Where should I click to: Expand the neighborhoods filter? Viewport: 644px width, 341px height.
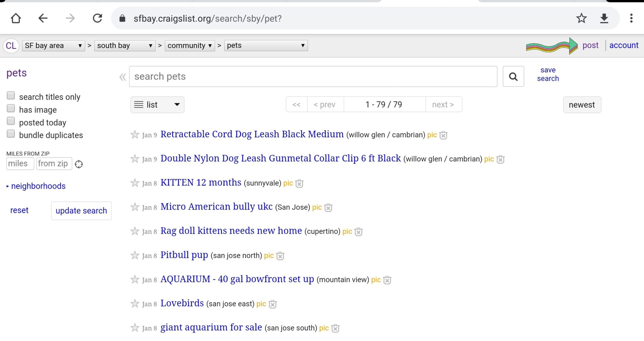pyautogui.click(x=36, y=186)
